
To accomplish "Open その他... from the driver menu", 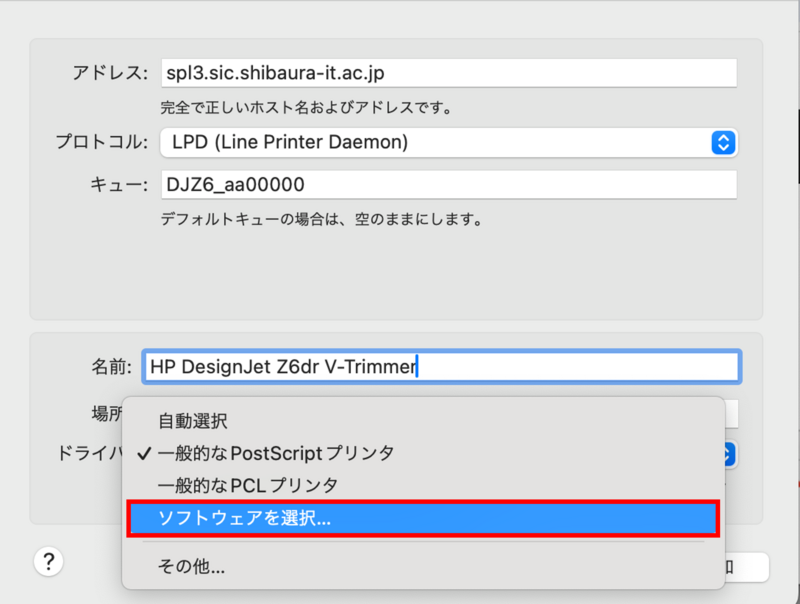I will pos(190,567).
